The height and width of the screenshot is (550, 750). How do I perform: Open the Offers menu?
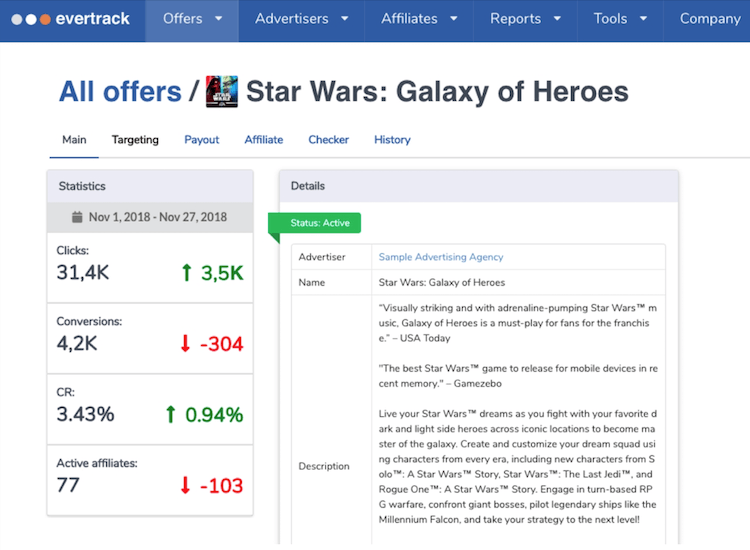[192, 19]
